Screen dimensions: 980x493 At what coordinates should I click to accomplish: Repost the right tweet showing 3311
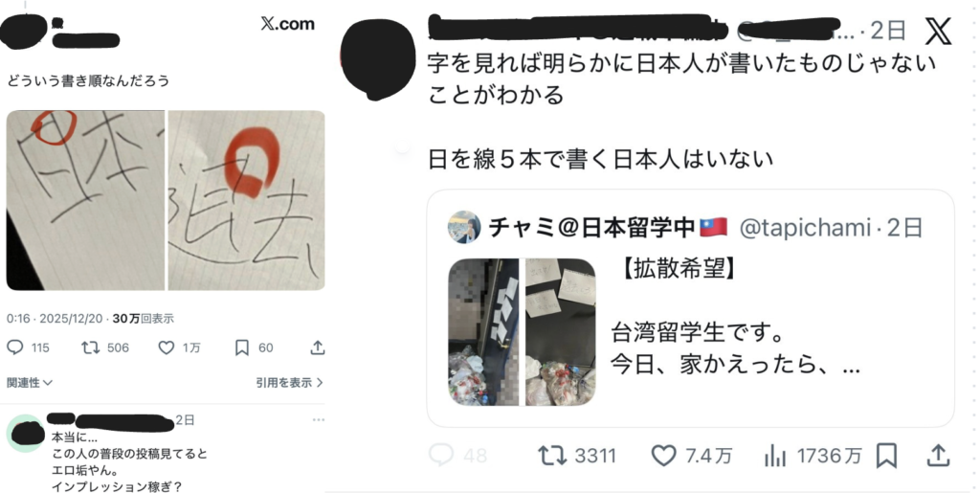552,456
